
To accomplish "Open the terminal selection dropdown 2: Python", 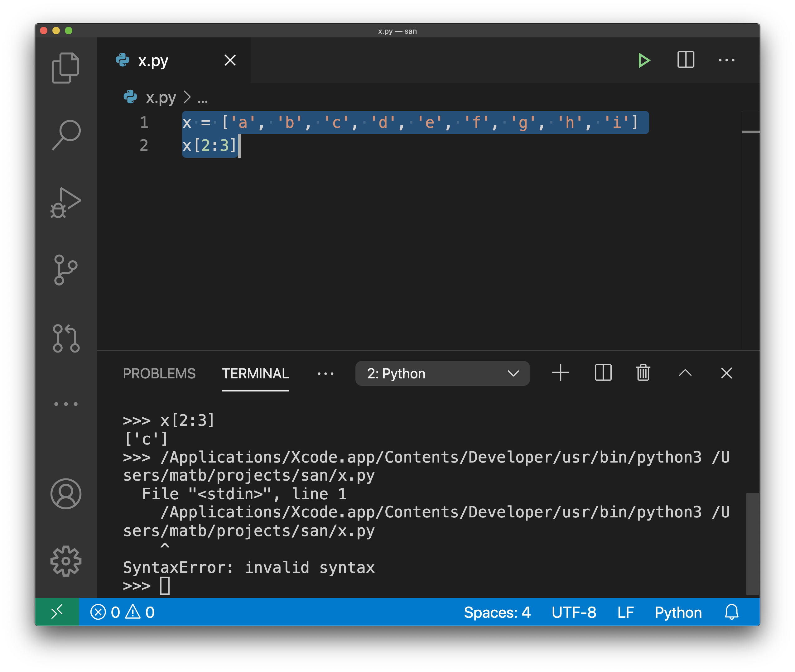I will point(442,373).
